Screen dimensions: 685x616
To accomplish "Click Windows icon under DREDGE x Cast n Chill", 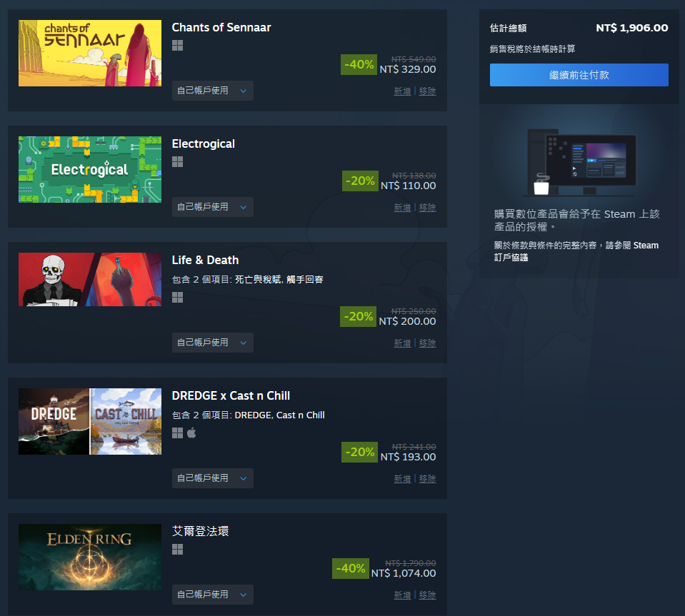I will tap(177, 433).
